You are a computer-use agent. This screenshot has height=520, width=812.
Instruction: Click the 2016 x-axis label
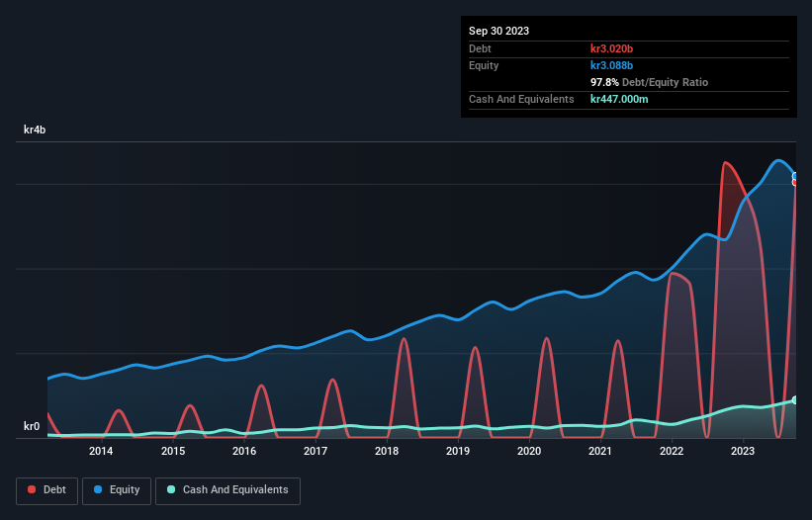[244, 451]
